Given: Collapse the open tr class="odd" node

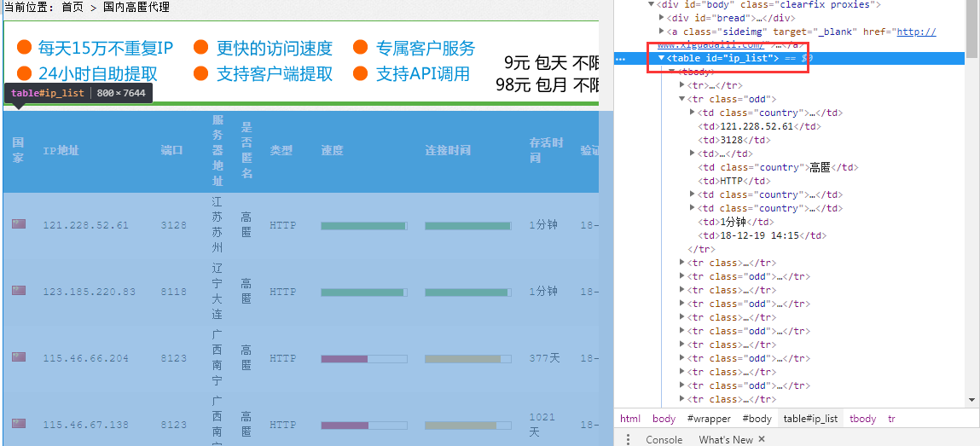Looking at the screenshot, I should coord(681,99).
